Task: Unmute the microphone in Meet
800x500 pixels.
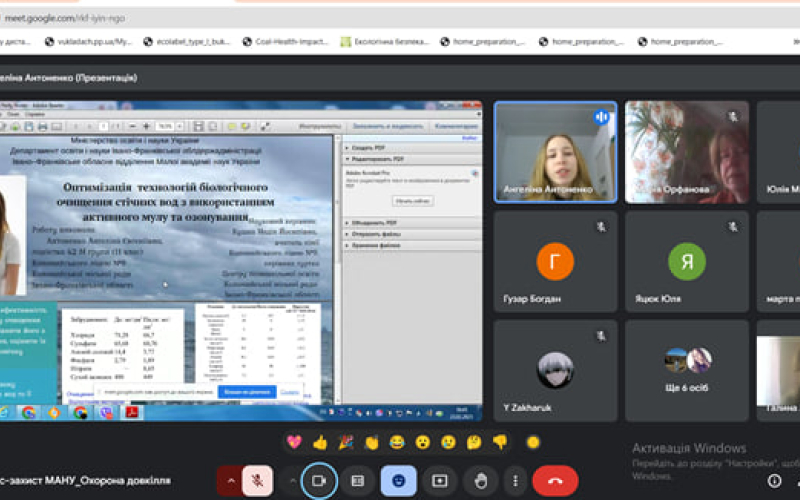Action: 257,481
